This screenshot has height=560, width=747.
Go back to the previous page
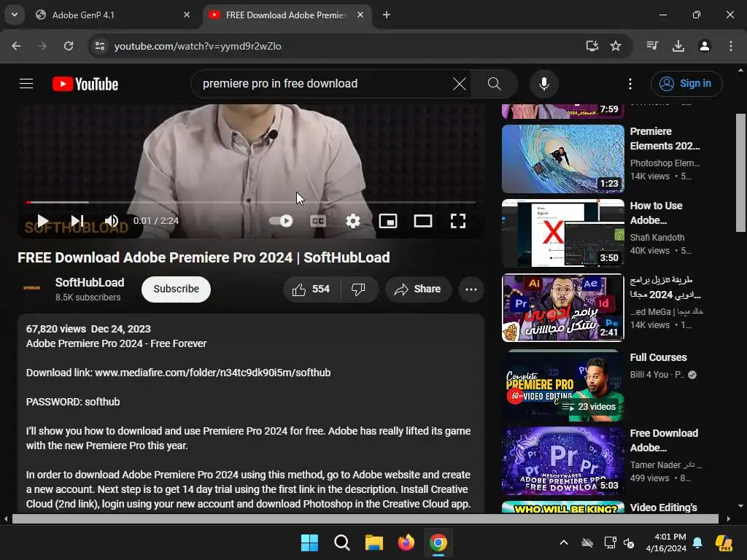coord(16,46)
